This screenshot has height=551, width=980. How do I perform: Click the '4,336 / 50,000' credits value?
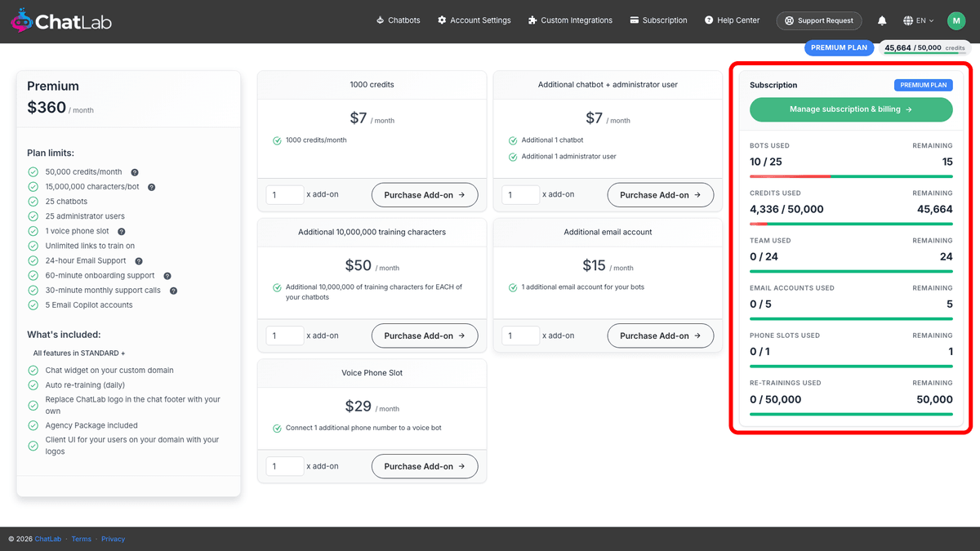786,209
